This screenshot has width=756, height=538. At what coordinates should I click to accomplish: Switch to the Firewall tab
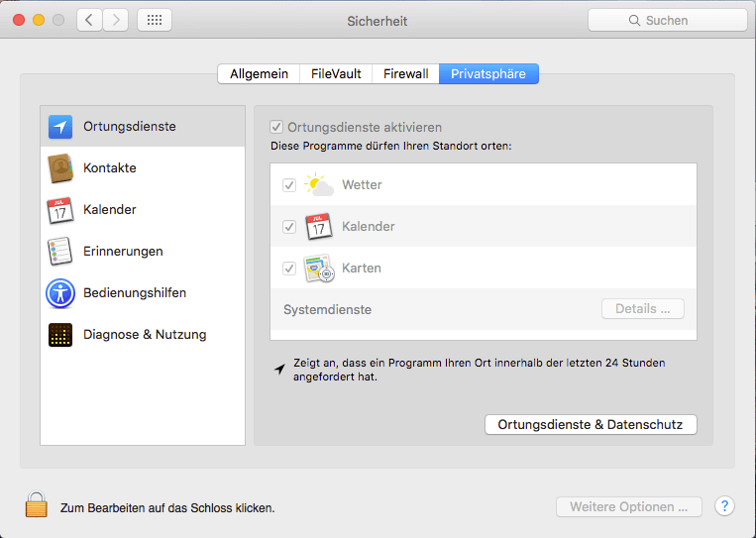pos(405,73)
